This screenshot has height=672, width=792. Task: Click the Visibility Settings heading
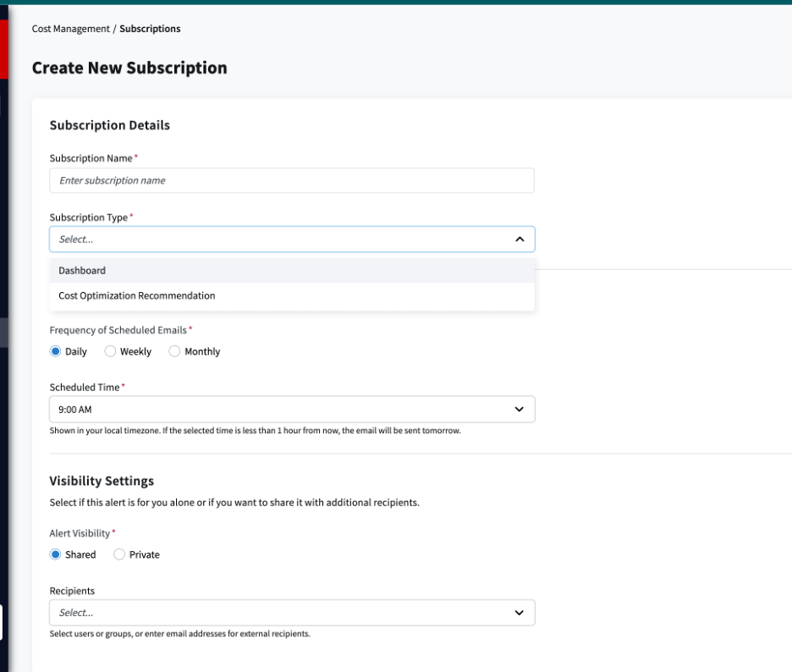point(102,481)
